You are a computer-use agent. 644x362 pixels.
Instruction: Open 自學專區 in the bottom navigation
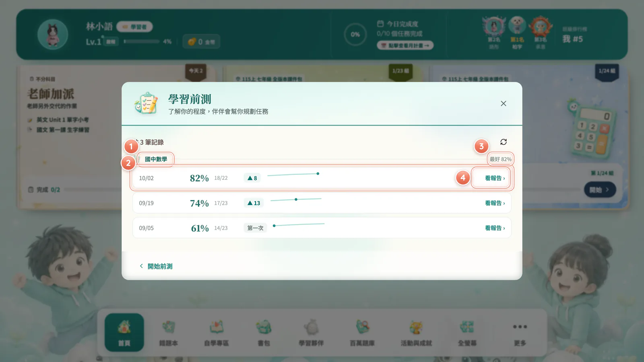(x=216, y=333)
